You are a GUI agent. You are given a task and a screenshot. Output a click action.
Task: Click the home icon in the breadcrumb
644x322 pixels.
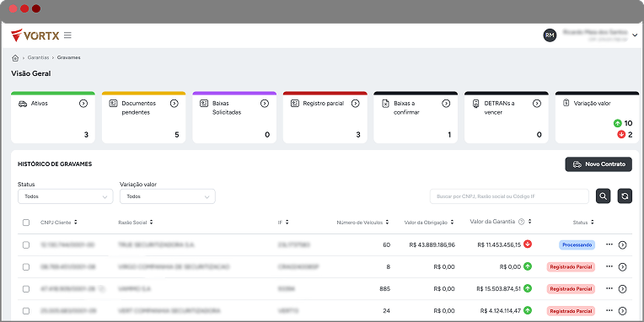tap(15, 58)
